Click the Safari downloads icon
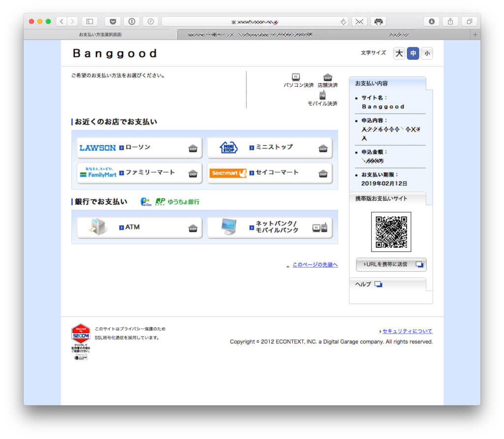The image size is (504, 439). pos(432,21)
